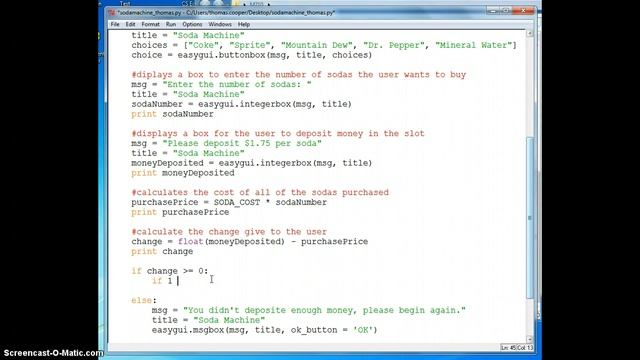Viewport: 640px width, 360px height.
Task: Click comment '#calculate the change give to the user'
Action: coord(229,231)
